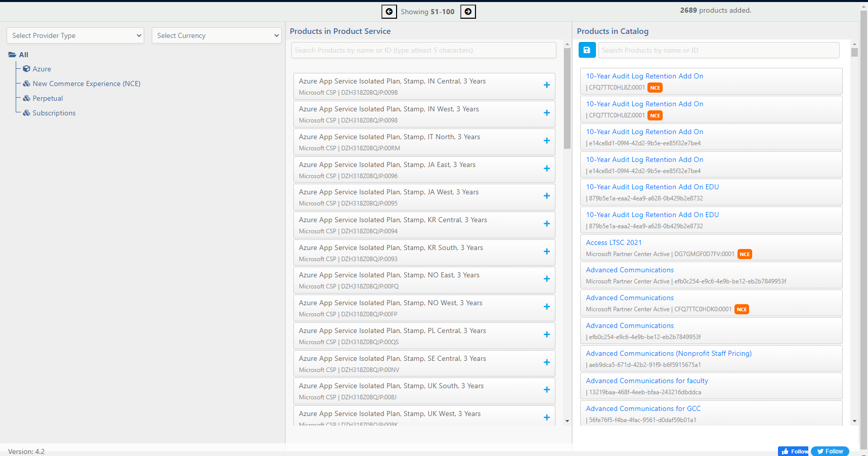The width and height of the screenshot is (868, 456).
Task: Open Advanced Communications for GCC product
Action: [643, 408]
